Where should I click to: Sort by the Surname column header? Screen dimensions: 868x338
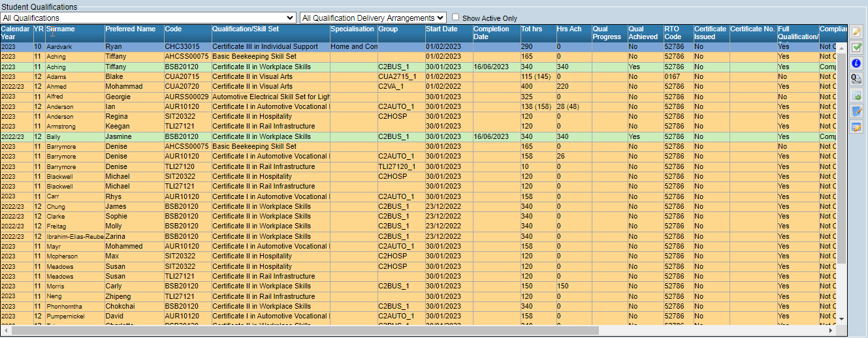click(x=60, y=29)
